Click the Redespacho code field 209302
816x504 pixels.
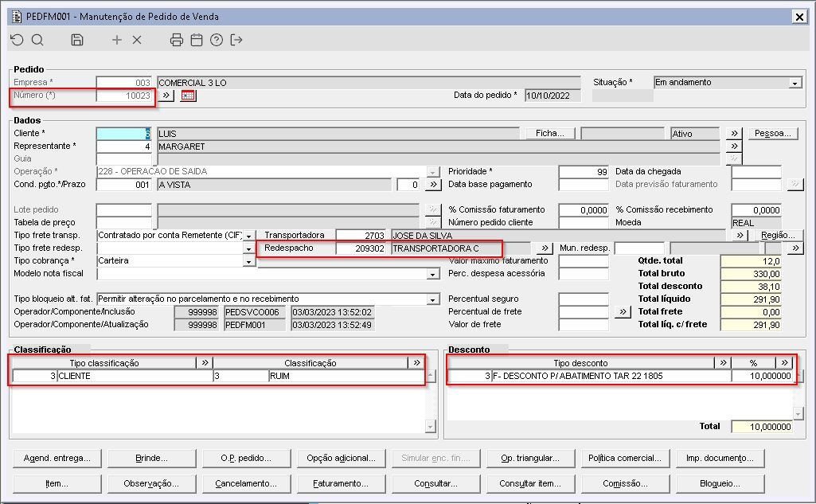pyautogui.click(x=361, y=248)
